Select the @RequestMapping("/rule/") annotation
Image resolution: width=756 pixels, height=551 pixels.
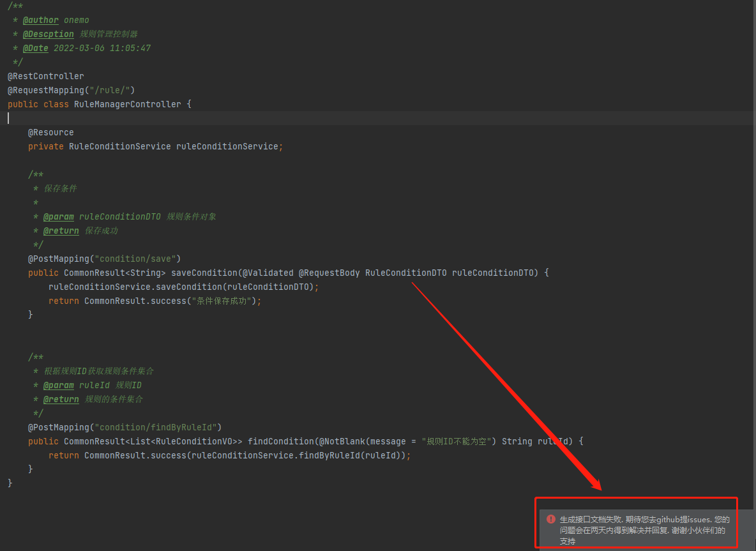tap(70, 90)
